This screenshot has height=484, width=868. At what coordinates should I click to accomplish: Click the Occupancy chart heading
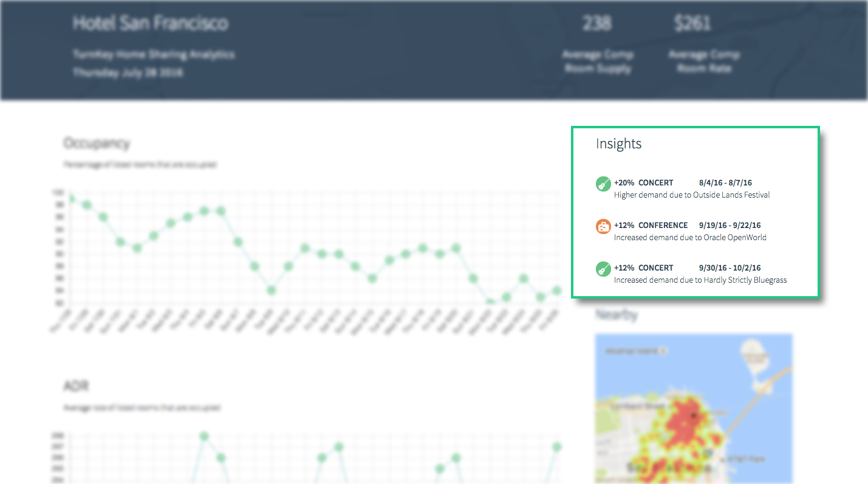(x=97, y=143)
